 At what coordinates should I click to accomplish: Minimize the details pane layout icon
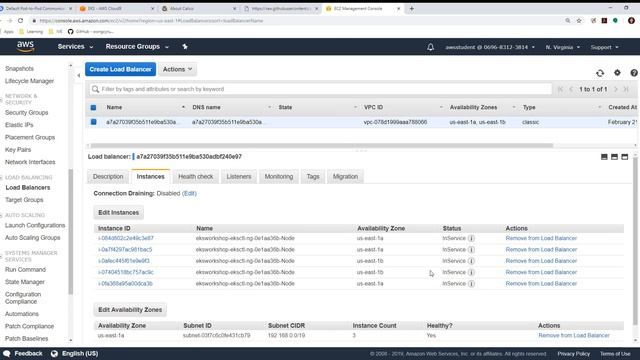604,157
